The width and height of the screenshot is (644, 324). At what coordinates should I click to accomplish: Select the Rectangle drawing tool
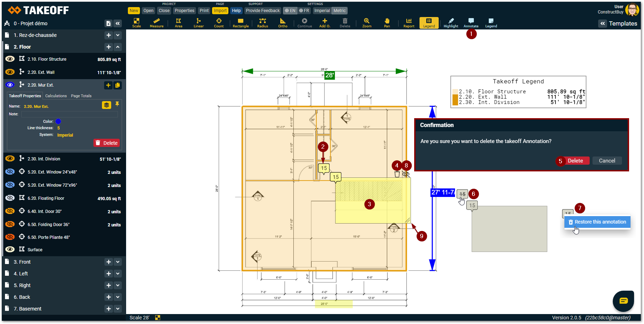(240, 23)
